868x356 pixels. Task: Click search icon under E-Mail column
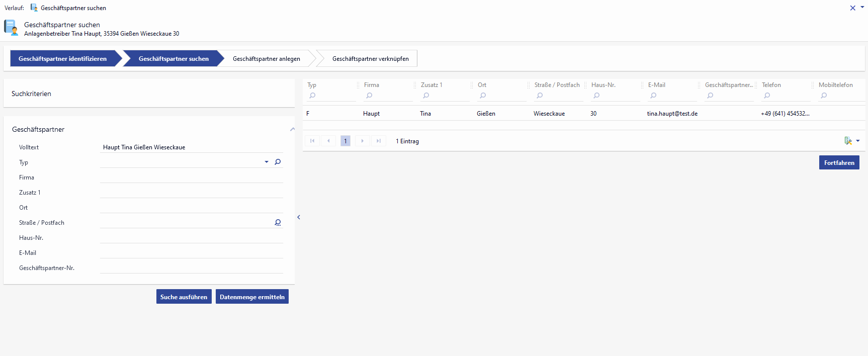coord(653,96)
